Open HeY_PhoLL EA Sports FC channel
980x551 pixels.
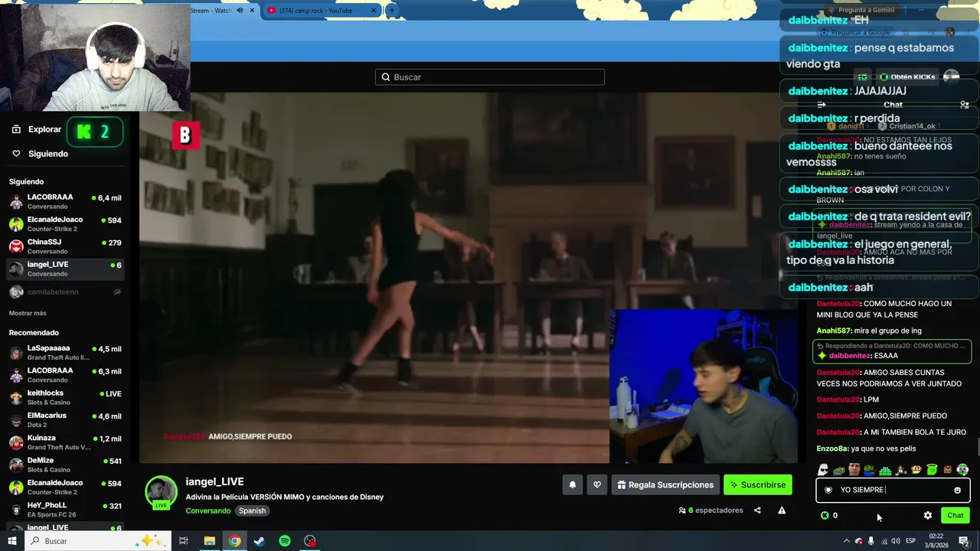coord(65,510)
